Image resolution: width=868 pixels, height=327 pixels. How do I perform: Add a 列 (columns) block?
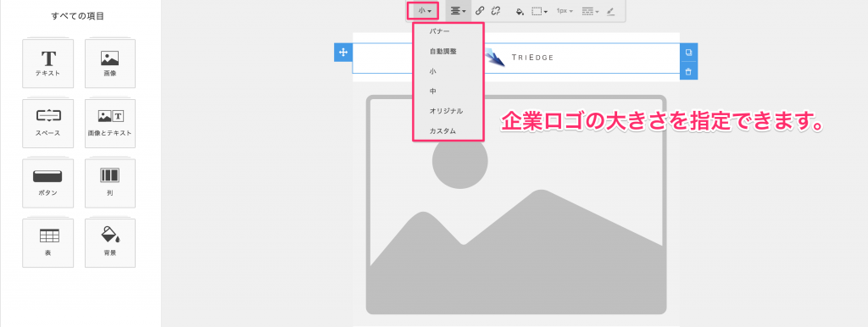click(x=110, y=183)
